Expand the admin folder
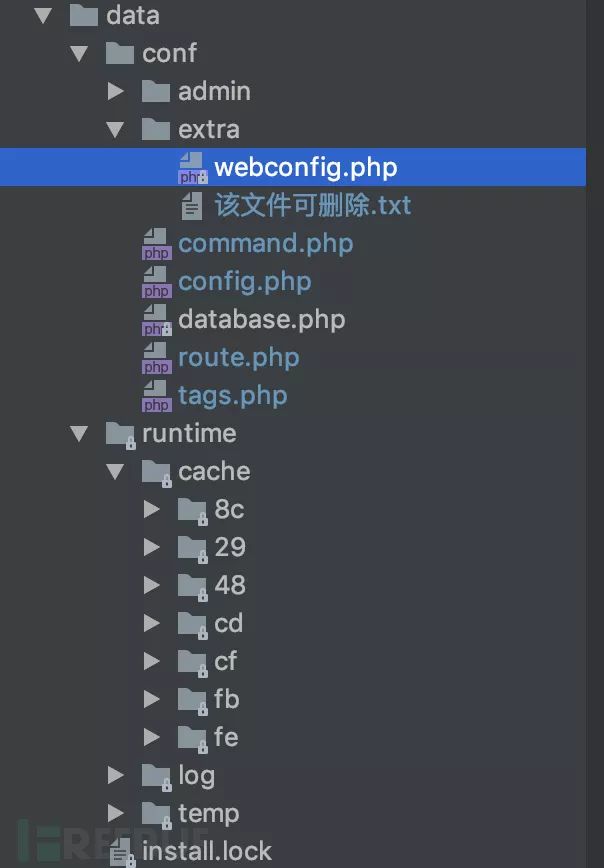The width and height of the screenshot is (604, 868). tap(116, 92)
